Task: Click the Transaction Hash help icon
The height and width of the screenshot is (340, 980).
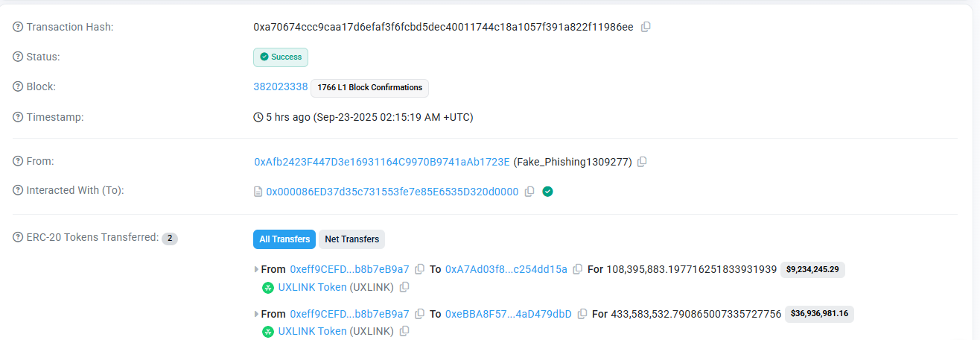Action: point(18,27)
